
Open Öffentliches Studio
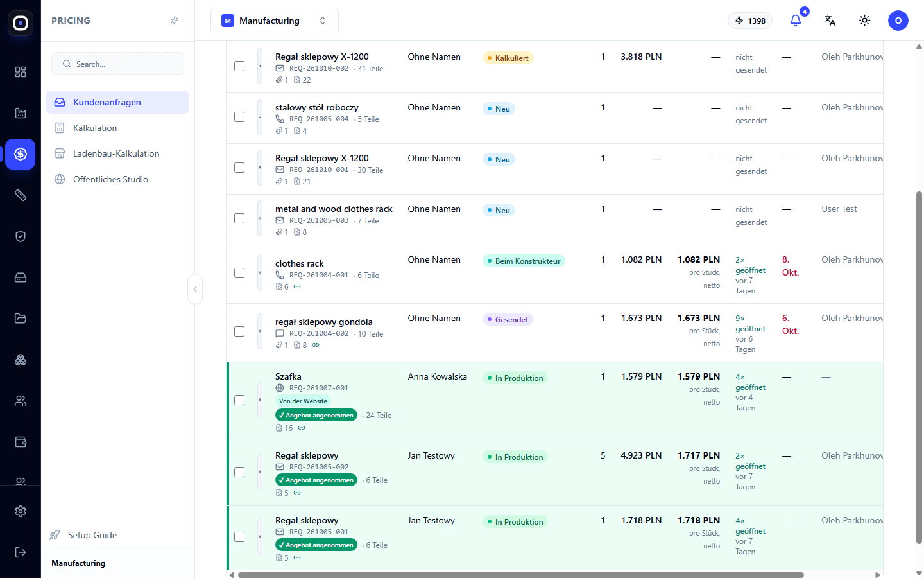pyautogui.click(x=117, y=179)
